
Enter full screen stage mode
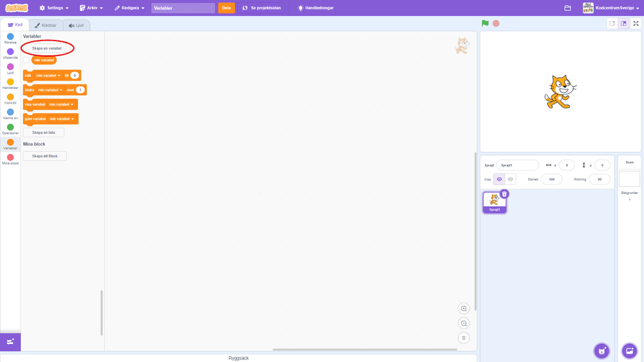click(636, 23)
